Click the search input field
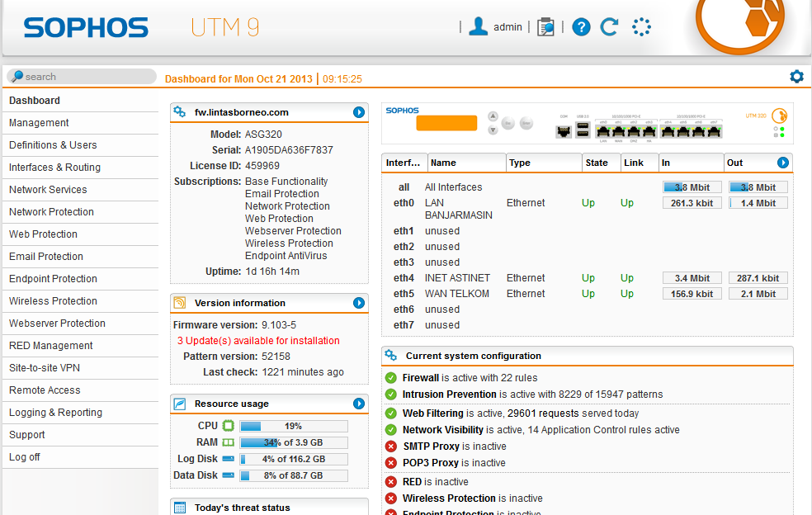Screen dimensions: 812x515 point(82,77)
